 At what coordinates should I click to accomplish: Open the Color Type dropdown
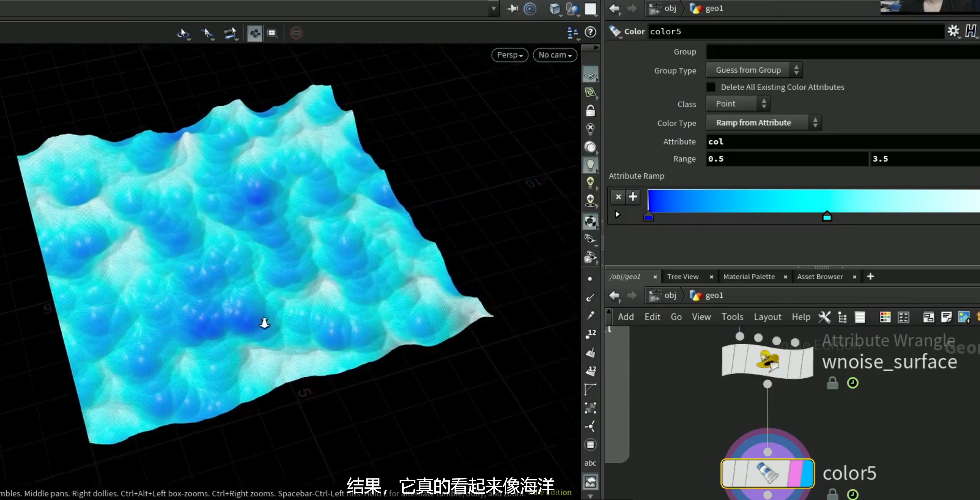764,123
